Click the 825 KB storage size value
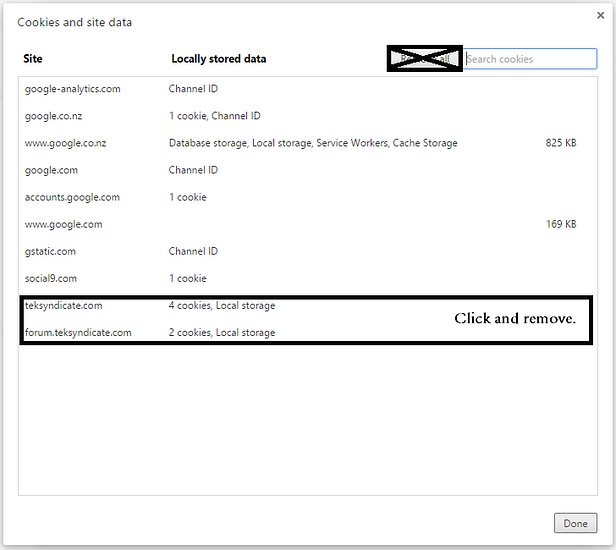Viewport: 616px width, 550px height. click(560, 143)
